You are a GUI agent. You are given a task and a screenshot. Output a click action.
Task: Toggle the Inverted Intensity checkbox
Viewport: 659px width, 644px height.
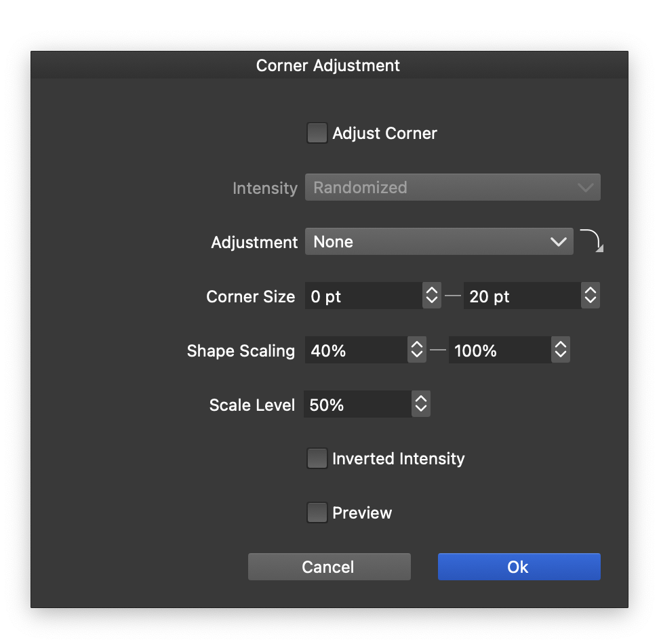tap(317, 459)
